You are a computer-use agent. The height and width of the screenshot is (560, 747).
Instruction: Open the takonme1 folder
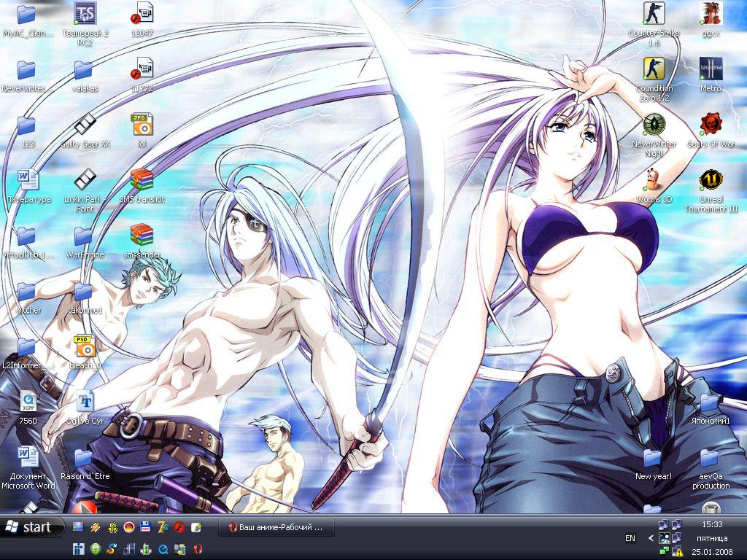[x=85, y=297]
